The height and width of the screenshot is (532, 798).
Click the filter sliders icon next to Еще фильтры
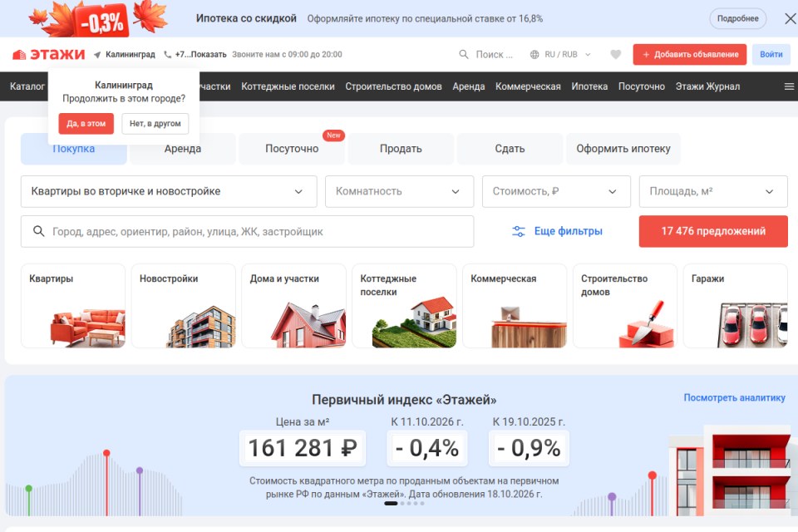(518, 232)
